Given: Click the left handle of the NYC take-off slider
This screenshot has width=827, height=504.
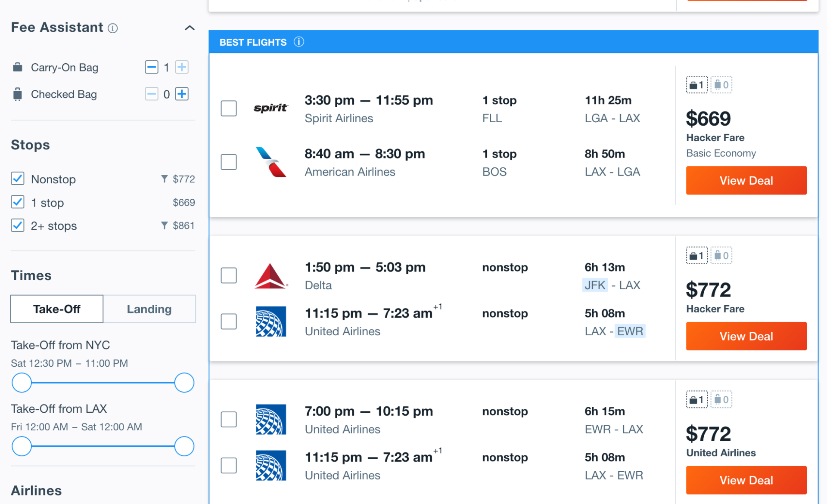Looking at the screenshot, I should [x=22, y=382].
